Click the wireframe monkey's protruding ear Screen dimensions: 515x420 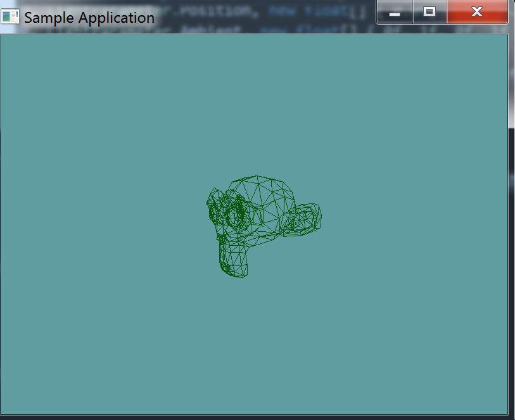(x=307, y=219)
